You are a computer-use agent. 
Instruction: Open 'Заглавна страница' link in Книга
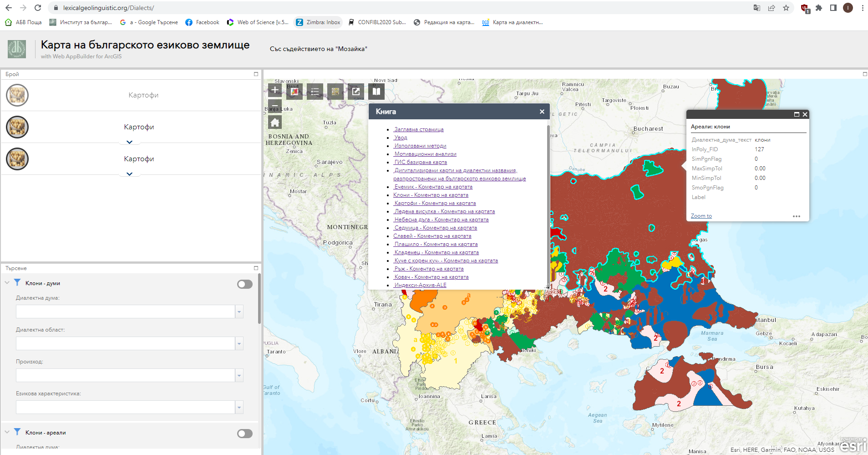pyautogui.click(x=419, y=129)
